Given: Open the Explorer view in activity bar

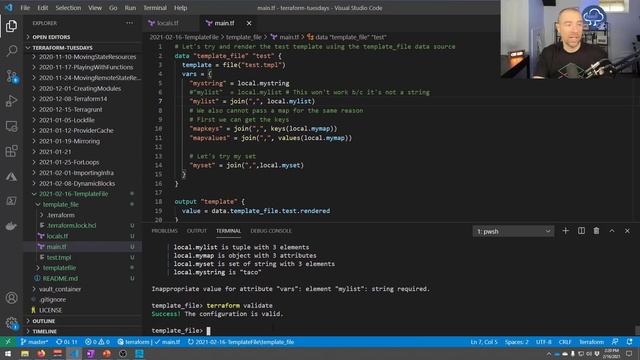Looking at the screenshot, I should (x=11, y=27).
